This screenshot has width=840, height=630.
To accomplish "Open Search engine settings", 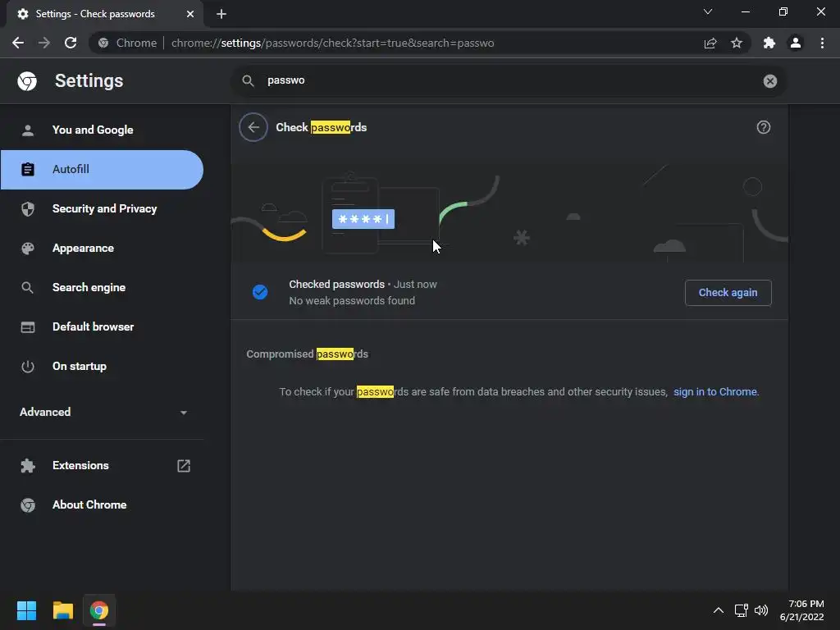I will pos(102,288).
